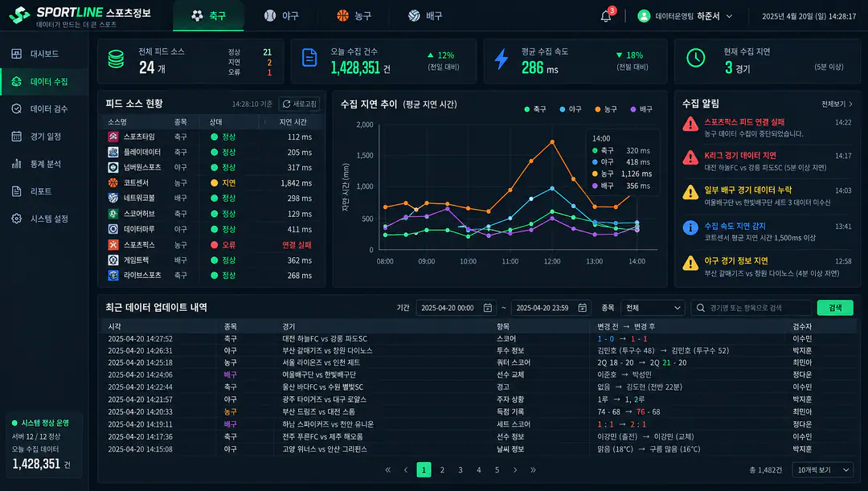868x491 pixels.
Task: Click the end date field 2025-04-20 23:59
Action: tap(551, 308)
